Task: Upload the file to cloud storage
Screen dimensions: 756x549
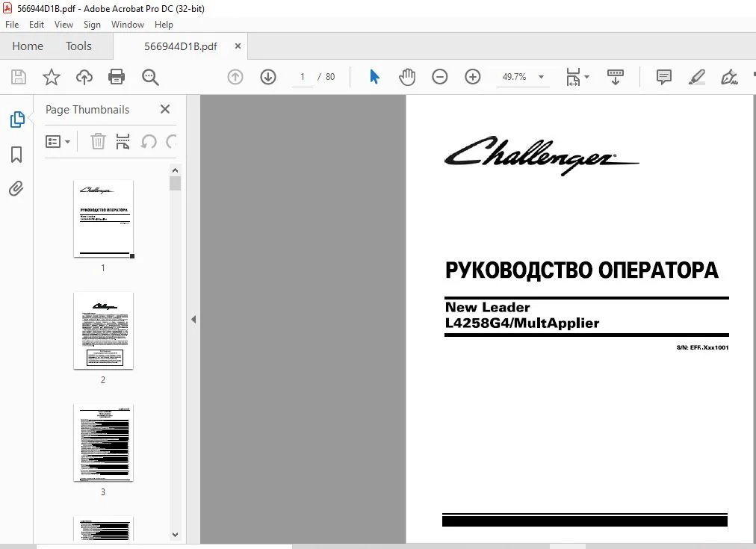Action: (84, 77)
